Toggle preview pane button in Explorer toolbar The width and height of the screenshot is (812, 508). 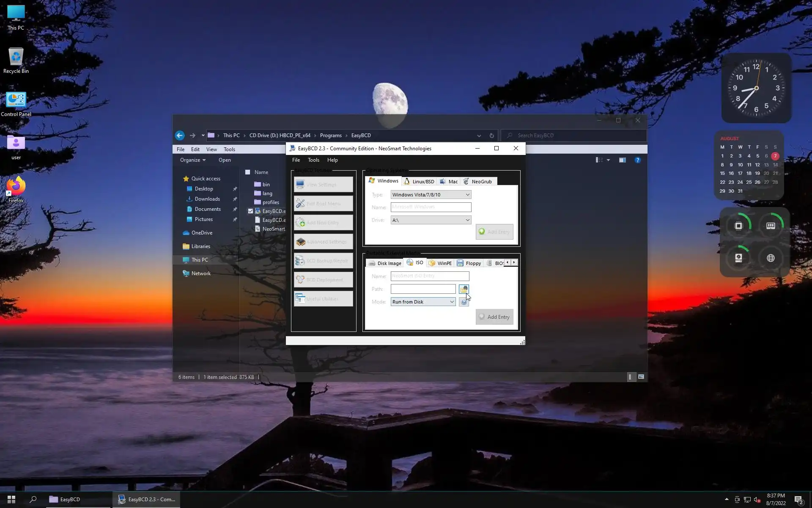coord(622,160)
